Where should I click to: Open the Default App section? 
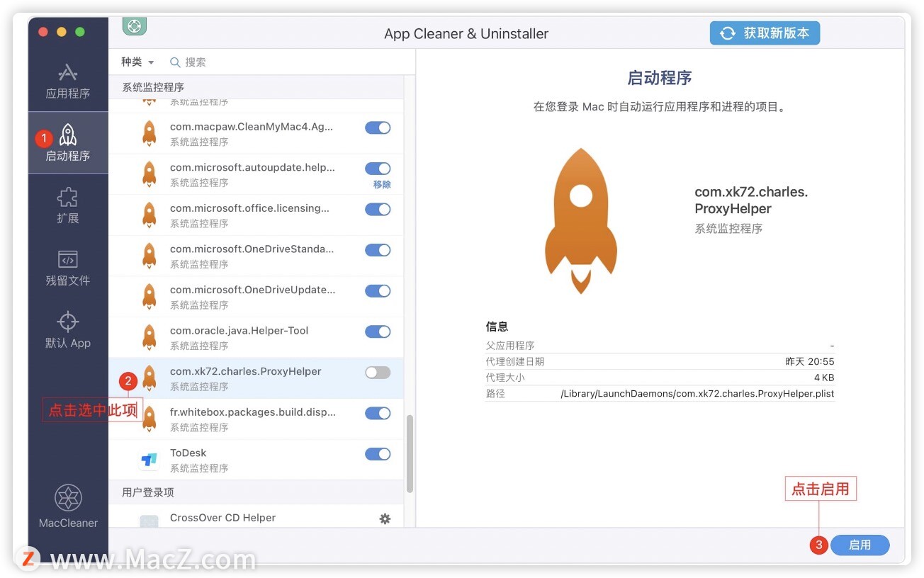click(x=68, y=329)
